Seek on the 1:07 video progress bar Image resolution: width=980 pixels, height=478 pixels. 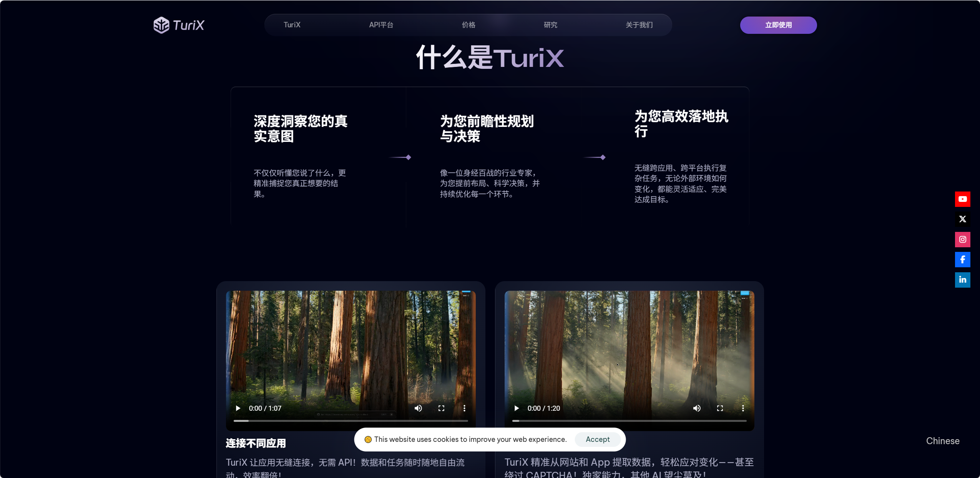tap(350, 421)
